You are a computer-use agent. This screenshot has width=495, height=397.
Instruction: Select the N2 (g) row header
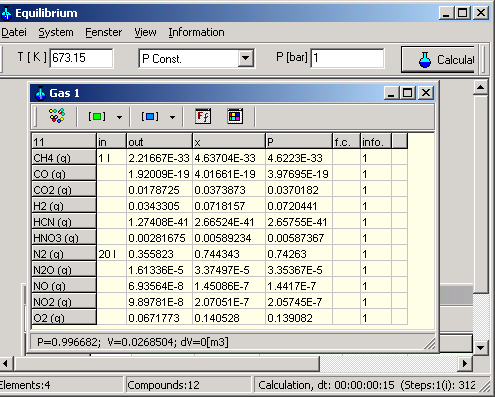[x=64, y=253]
